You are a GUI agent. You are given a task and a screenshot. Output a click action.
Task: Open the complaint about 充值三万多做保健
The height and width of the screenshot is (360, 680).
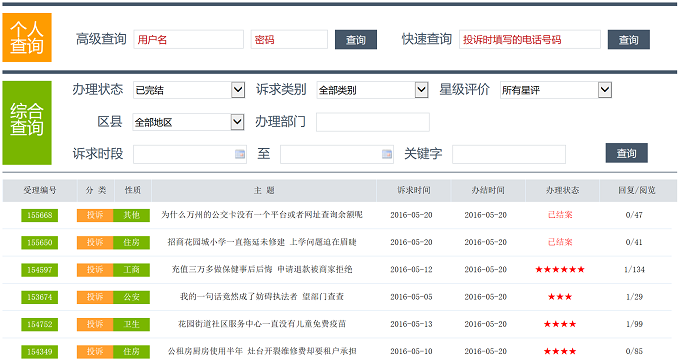262,269
